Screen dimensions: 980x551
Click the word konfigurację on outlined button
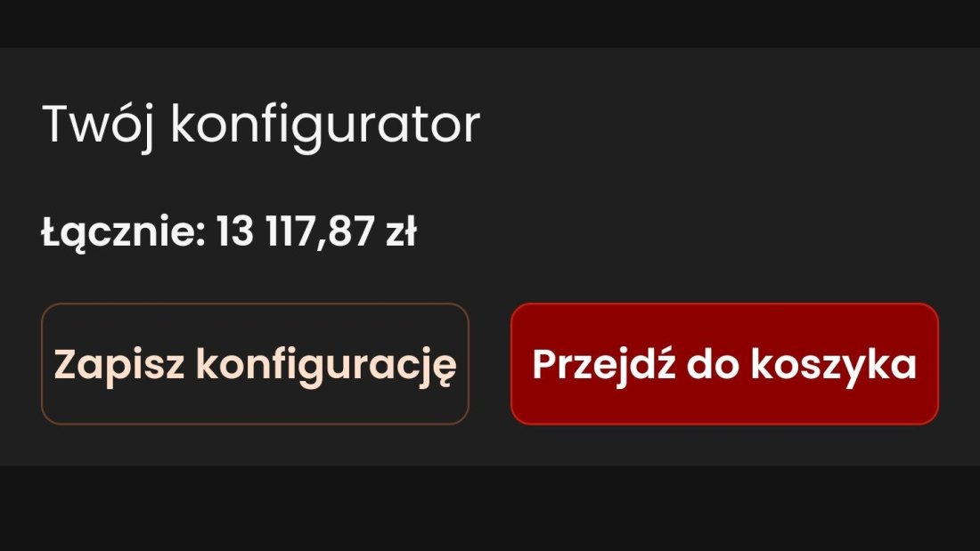[x=326, y=365]
